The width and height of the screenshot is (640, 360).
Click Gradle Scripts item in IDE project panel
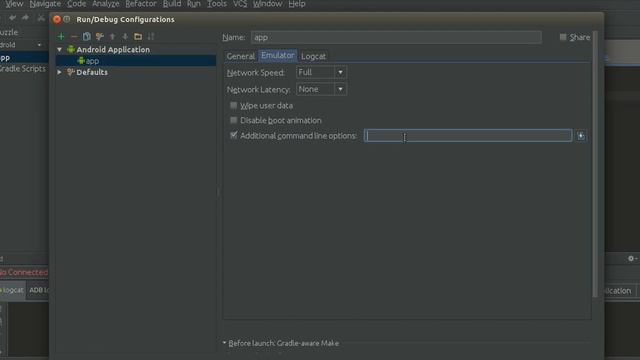click(22, 69)
